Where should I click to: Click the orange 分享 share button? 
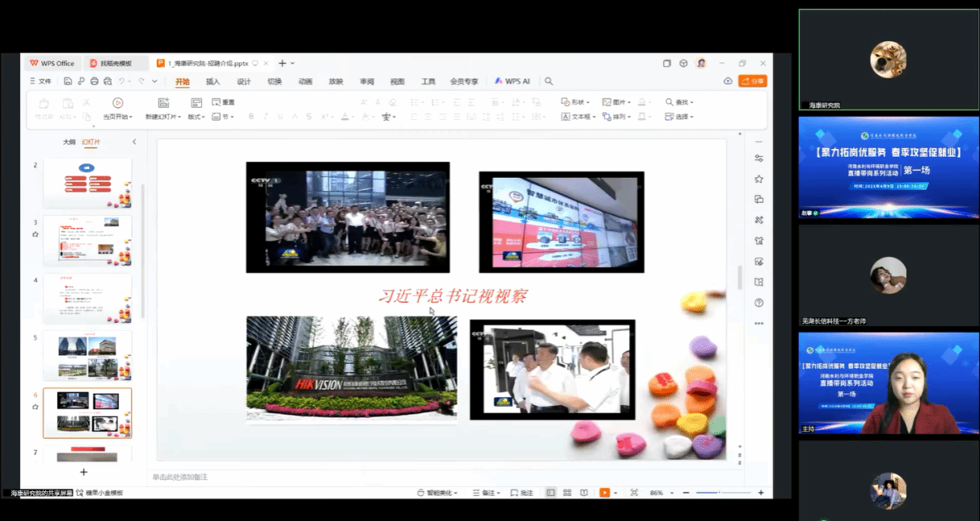coord(753,81)
